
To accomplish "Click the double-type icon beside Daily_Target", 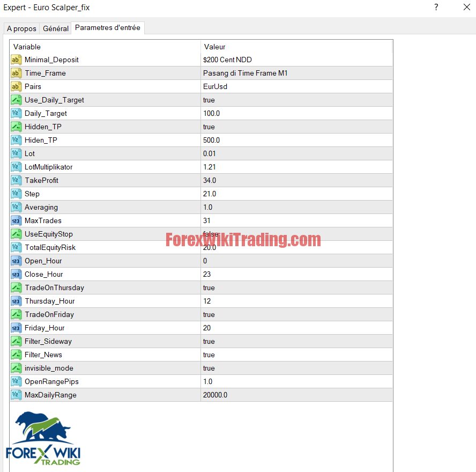I will point(16,113).
